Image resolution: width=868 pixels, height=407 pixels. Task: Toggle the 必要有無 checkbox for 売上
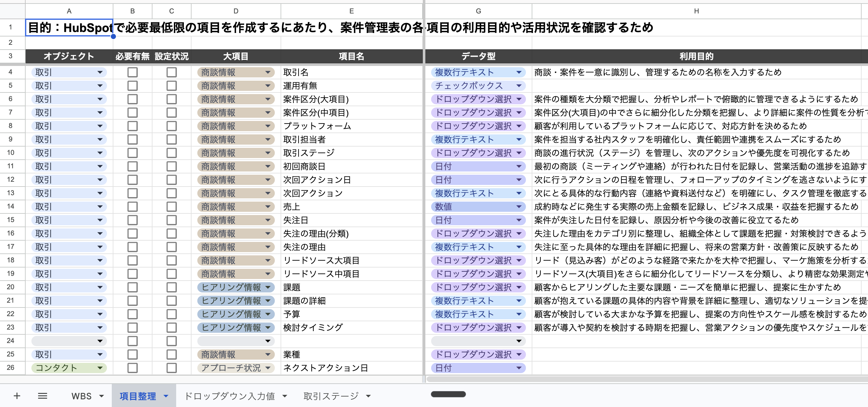(x=132, y=207)
